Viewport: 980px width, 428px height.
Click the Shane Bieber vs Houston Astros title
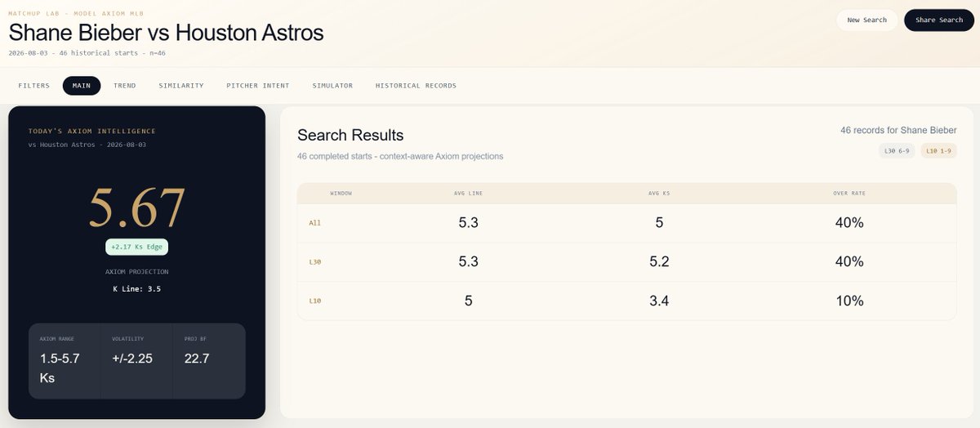pos(166,33)
